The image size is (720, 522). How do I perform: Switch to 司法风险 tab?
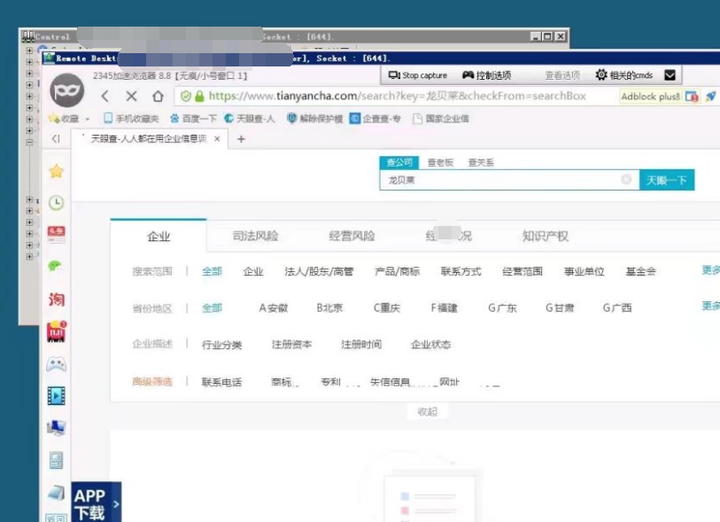255,236
